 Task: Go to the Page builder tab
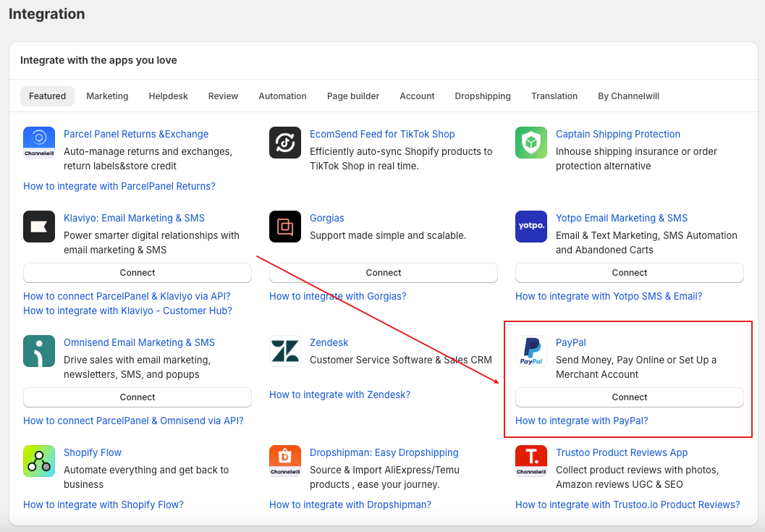353,96
